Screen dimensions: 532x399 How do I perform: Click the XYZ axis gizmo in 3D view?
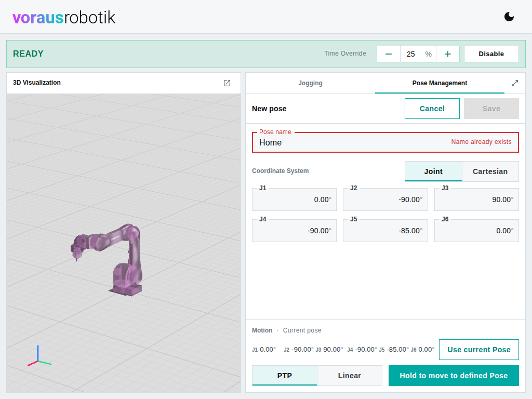coord(38,356)
